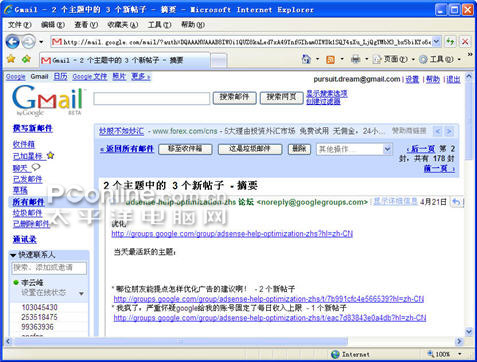Click 返回所有邮件 (Back to All Mail) link
This screenshot has height=362, width=477.
tap(127, 149)
